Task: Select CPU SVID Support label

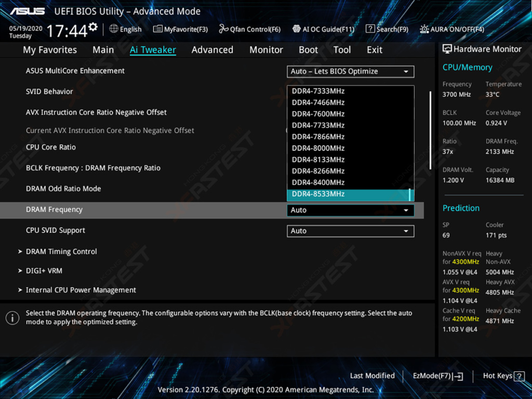Action: [x=55, y=230]
